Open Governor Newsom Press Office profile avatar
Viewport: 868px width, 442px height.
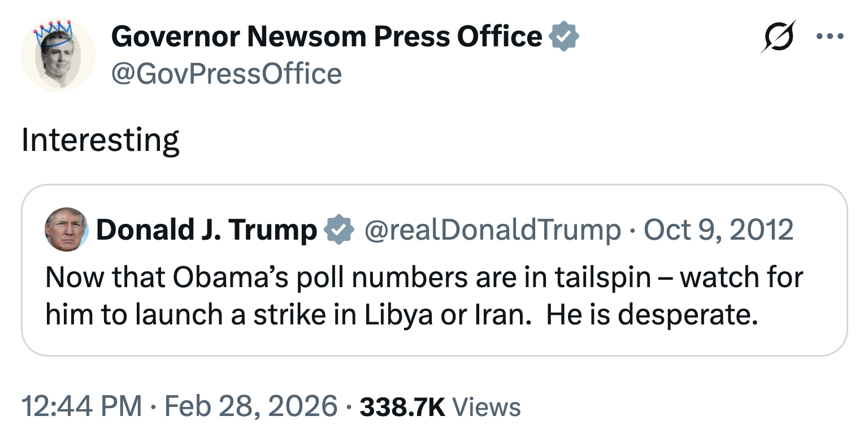(58, 55)
